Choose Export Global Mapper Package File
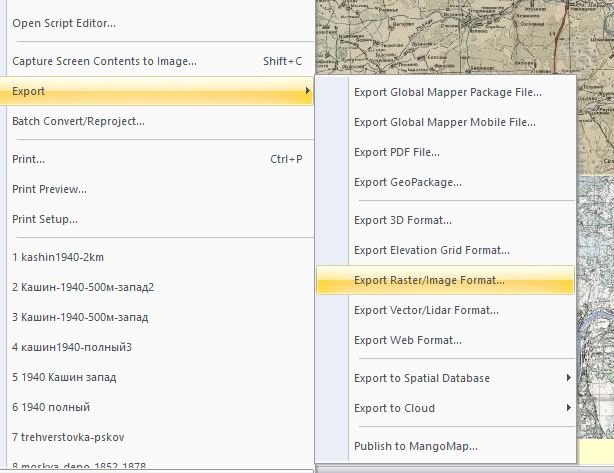The height and width of the screenshot is (473, 614). click(x=448, y=92)
